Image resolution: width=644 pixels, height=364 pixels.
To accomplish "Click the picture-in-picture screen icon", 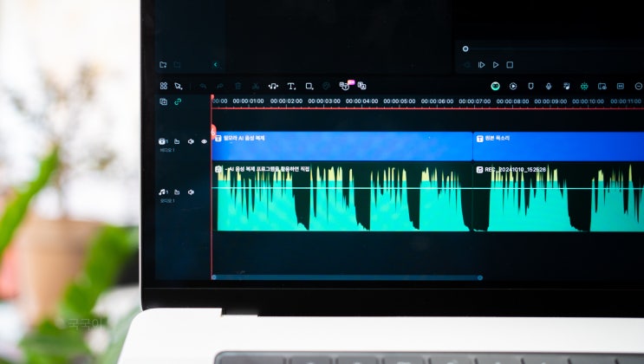I will pos(602,86).
